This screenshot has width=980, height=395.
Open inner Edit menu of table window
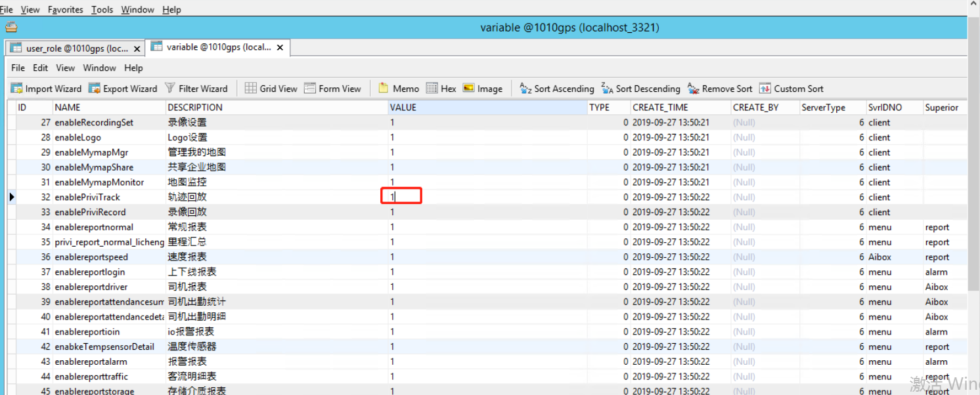41,68
